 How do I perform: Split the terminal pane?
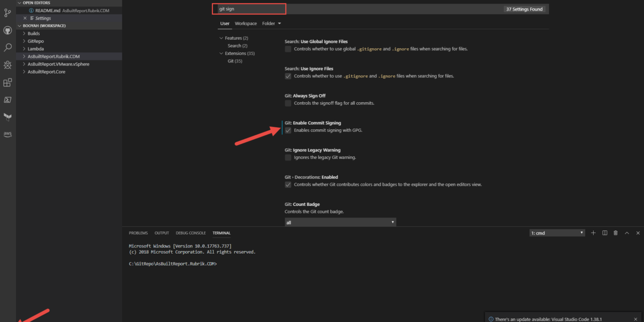(605, 233)
